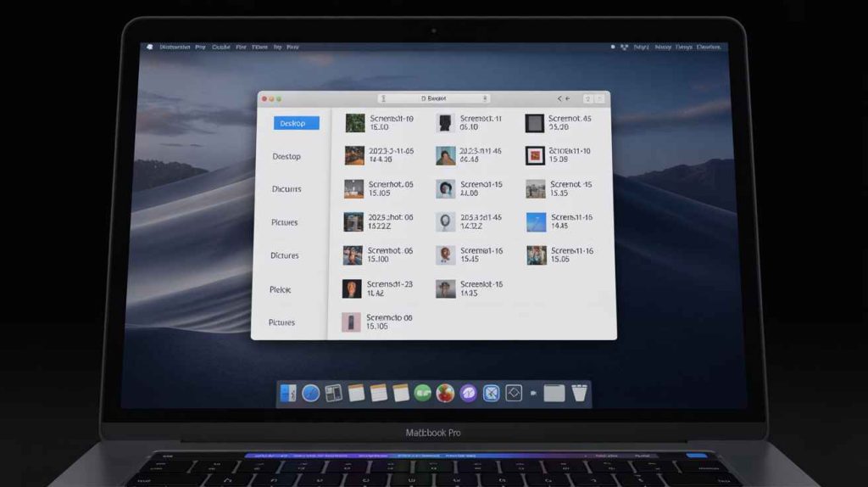Click the left arrow beside the chevron
The height and width of the screenshot is (487, 868).
(x=567, y=98)
